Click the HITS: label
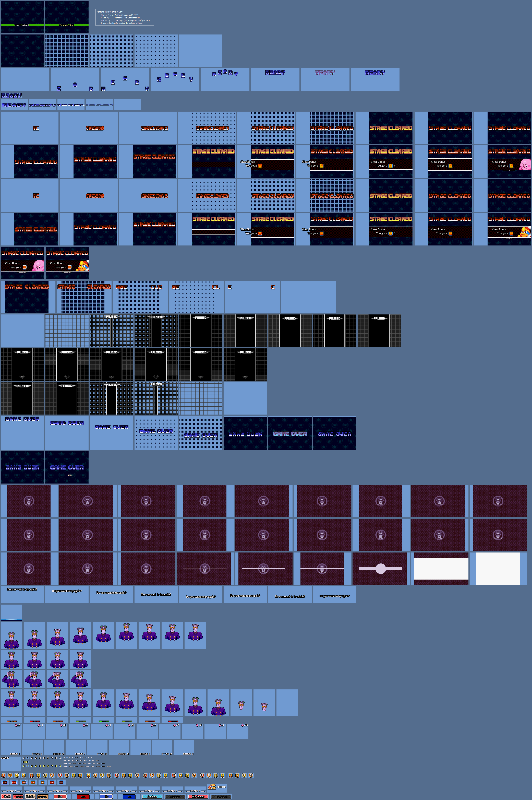Viewport: 532px width, 800px height. coord(26,762)
